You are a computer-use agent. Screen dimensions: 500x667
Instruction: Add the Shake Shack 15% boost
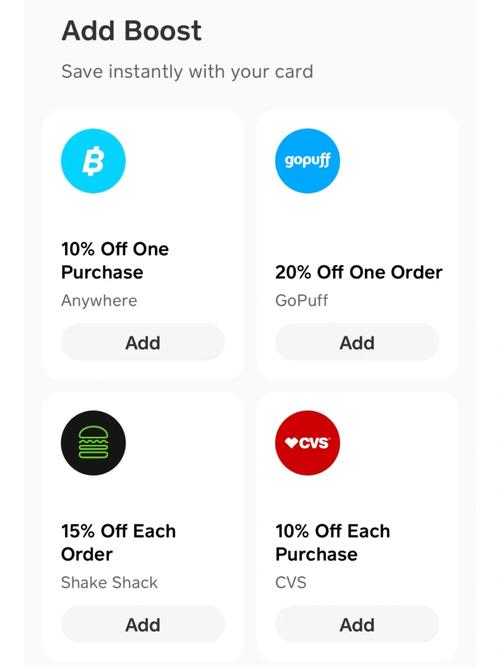click(143, 624)
